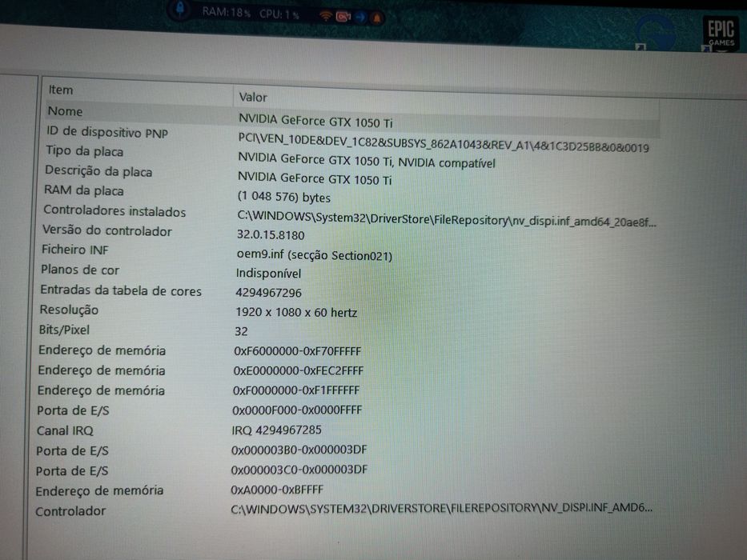This screenshot has height=560, width=747.
Task: Select the Controlador row label
Action: click(x=70, y=511)
